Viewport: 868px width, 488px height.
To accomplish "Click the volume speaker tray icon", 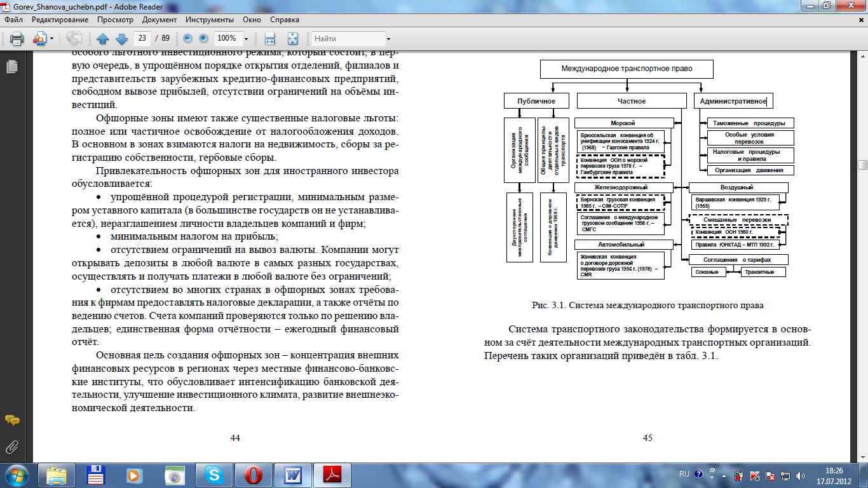I will click(801, 475).
